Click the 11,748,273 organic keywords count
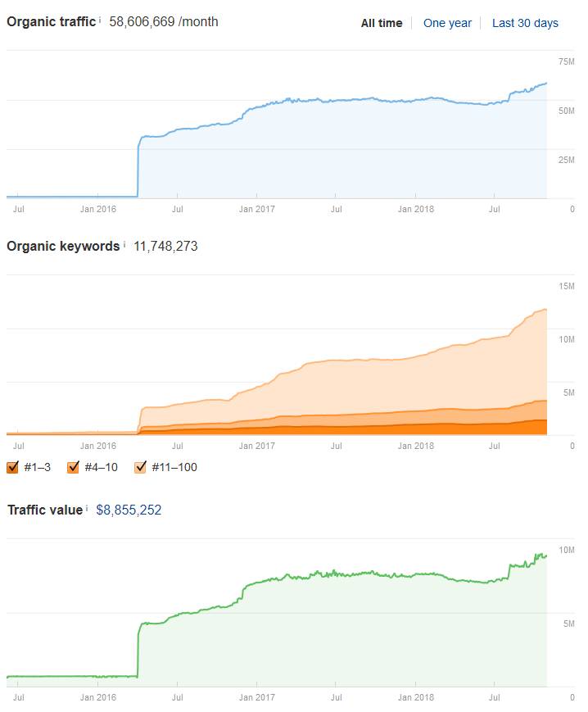This screenshot has width=588, height=712. coord(165,246)
